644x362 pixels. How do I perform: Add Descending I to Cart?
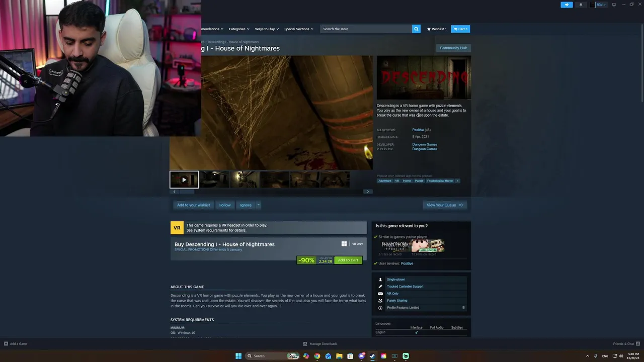tap(348, 260)
